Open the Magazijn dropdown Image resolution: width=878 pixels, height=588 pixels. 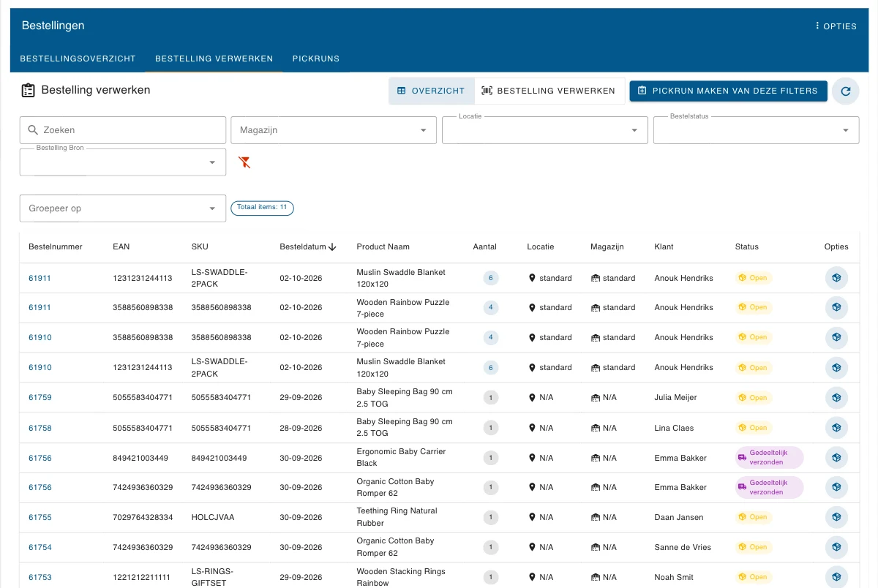pos(334,130)
